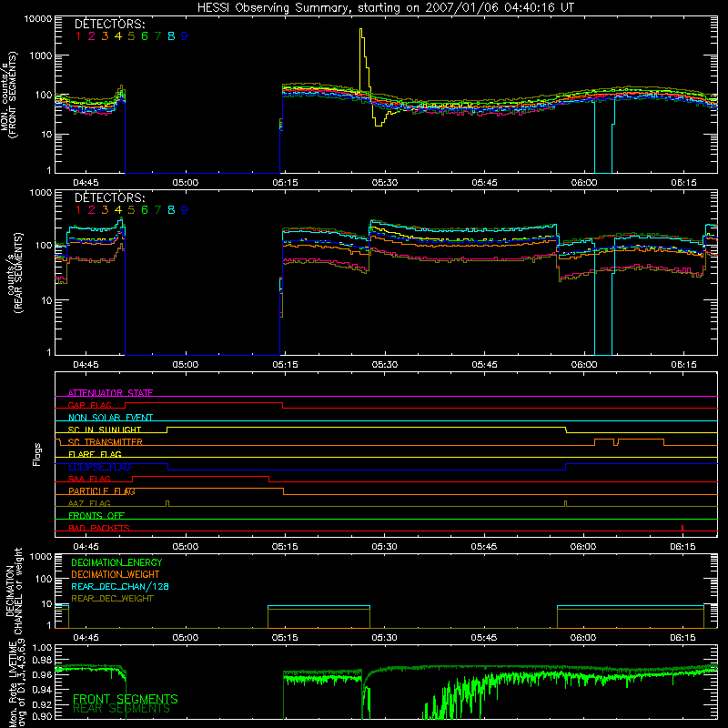The image size is (728, 728).
Task: Click the 0.94 livetime axis tick label
Action: pos(42,690)
